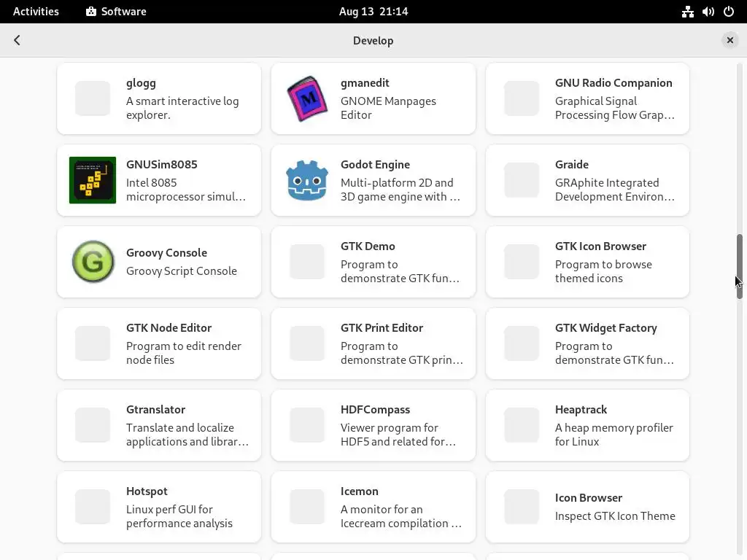The image size is (747, 560).
Task: Click "GNOME Manpages Editor" description
Action: pos(388,108)
